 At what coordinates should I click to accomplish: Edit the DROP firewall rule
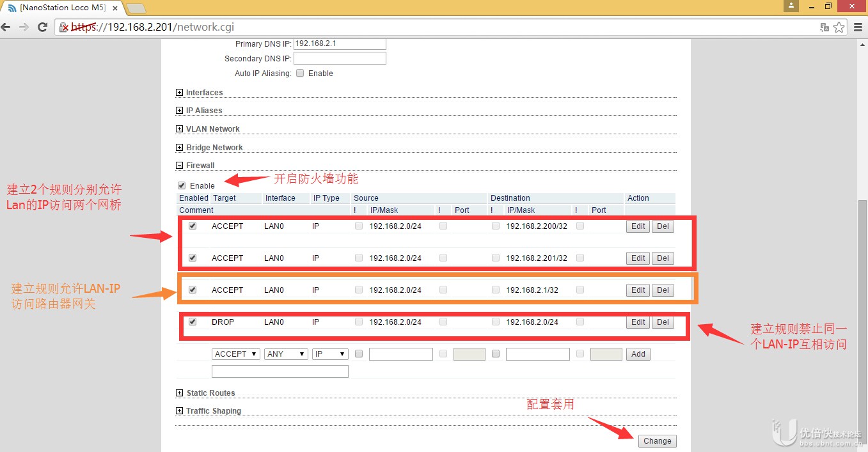tap(638, 322)
